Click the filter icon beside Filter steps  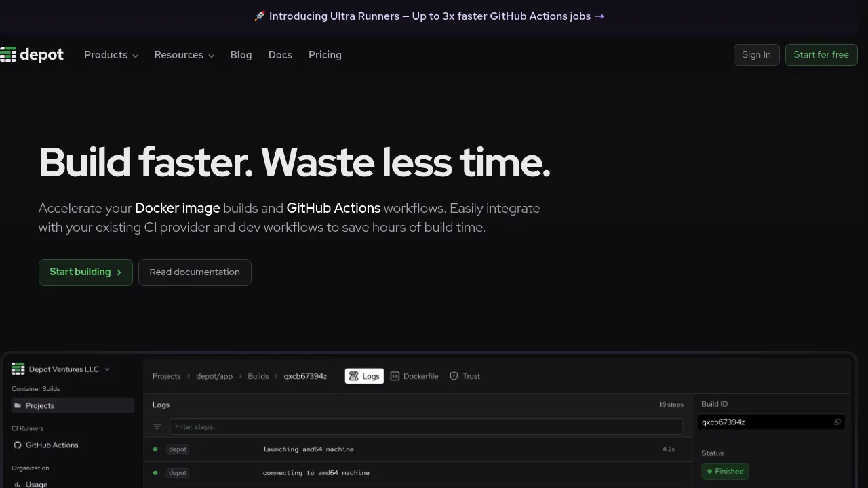[157, 426]
